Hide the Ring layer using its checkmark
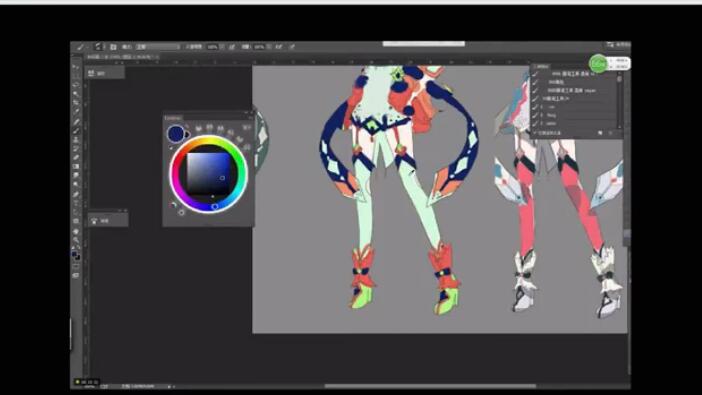 (535, 115)
